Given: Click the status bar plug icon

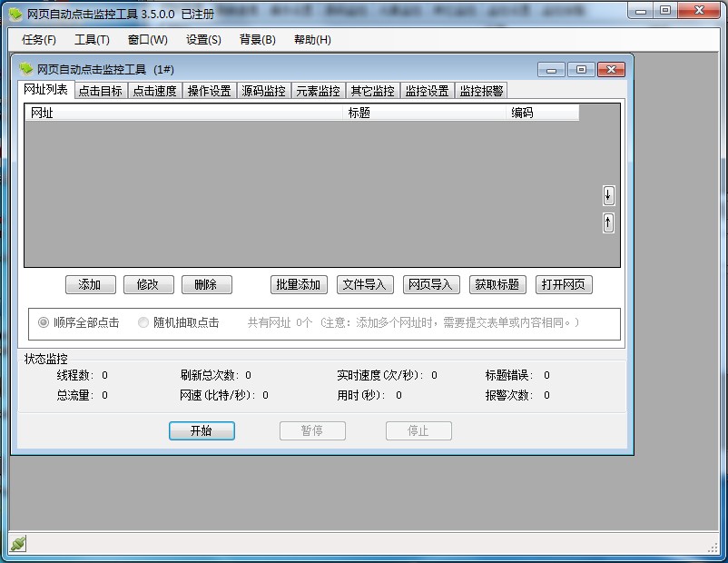Looking at the screenshot, I should (x=17, y=544).
